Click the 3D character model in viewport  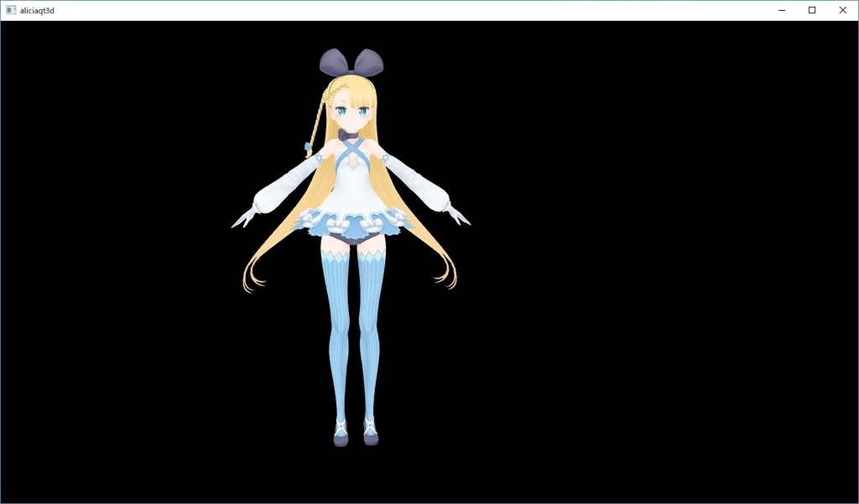tap(351, 247)
